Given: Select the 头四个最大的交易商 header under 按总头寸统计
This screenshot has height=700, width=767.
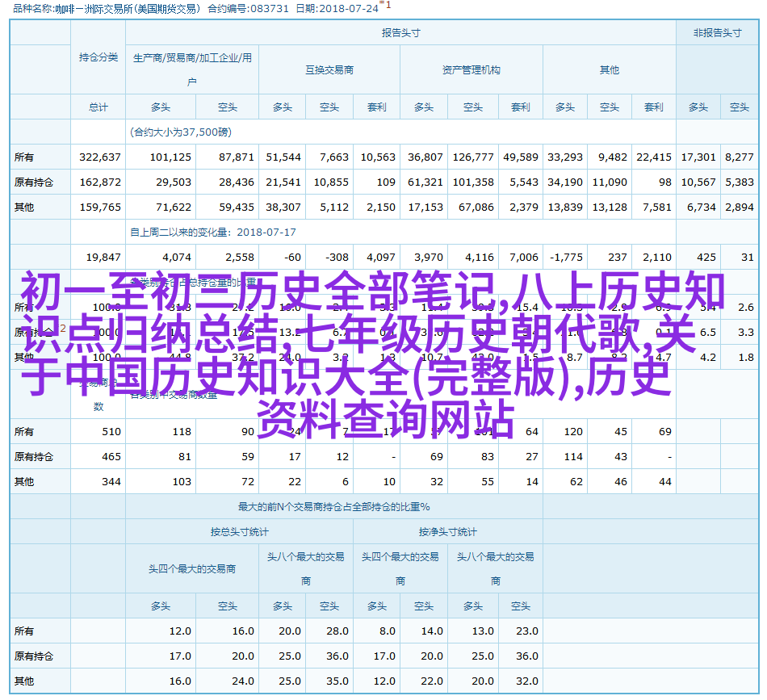Looking at the screenshot, I should [x=192, y=568].
